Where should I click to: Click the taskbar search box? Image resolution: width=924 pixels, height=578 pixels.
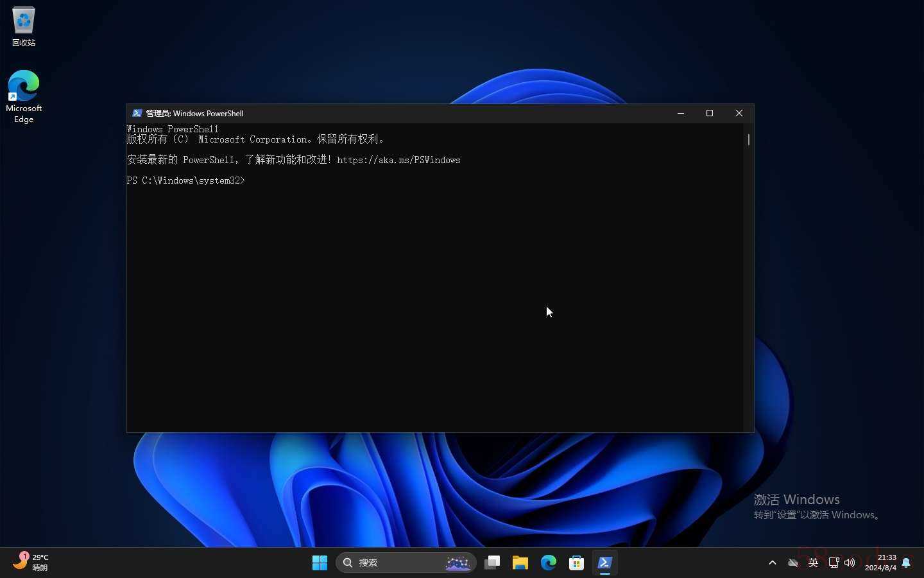tap(406, 563)
